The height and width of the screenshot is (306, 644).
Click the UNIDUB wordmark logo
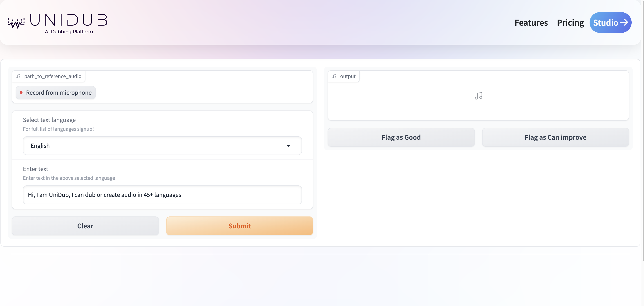tap(69, 20)
